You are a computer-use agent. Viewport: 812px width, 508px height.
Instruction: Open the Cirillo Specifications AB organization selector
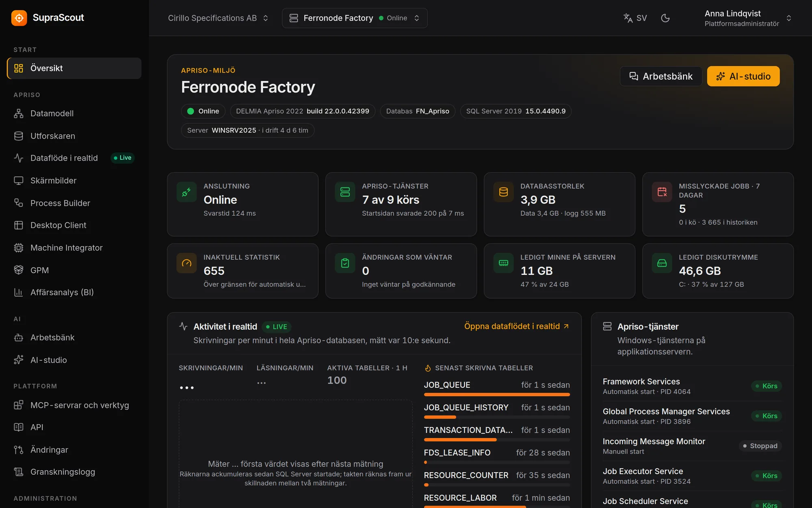[218, 18]
